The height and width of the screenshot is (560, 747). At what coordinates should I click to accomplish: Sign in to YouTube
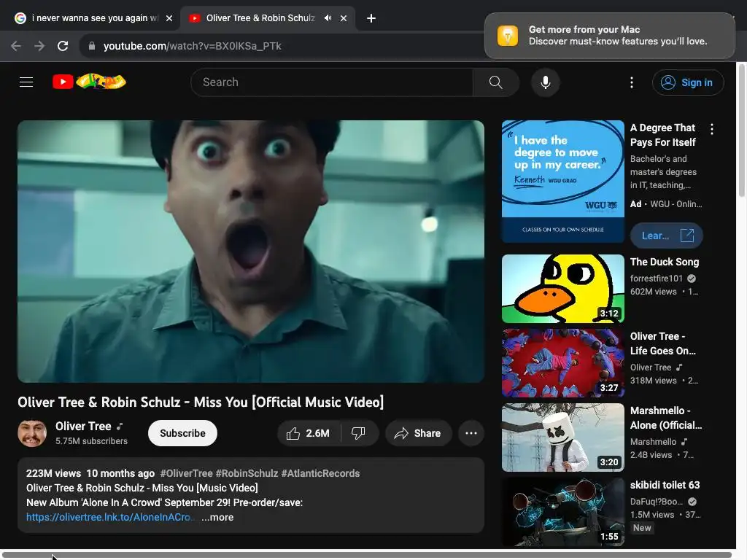point(688,82)
